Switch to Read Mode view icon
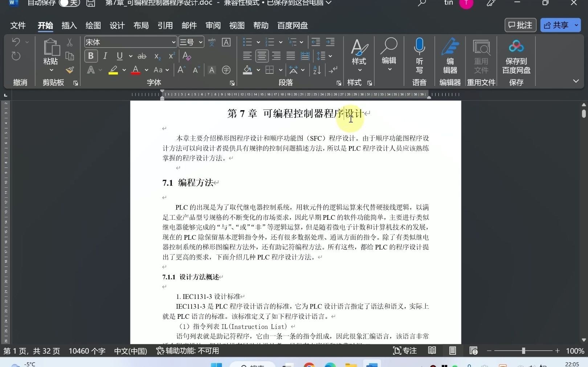Image resolution: width=588 pixels, height=367 pixels. tap(432, 350)
